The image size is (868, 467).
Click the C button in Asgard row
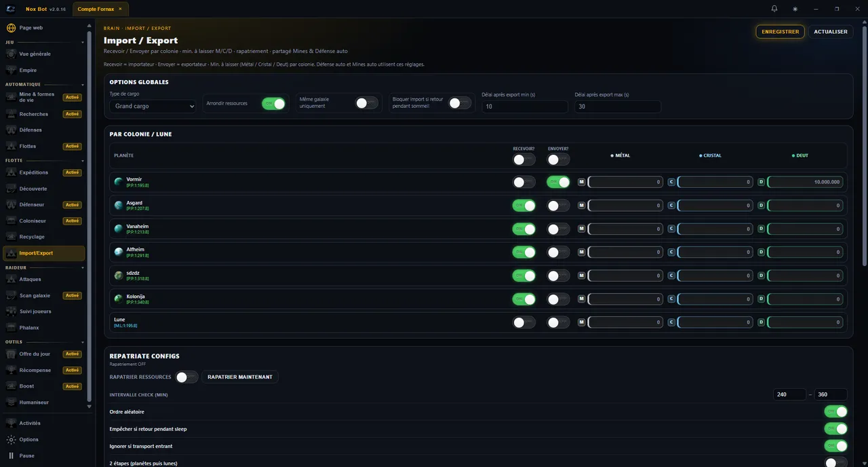click(x=671, y=205)
